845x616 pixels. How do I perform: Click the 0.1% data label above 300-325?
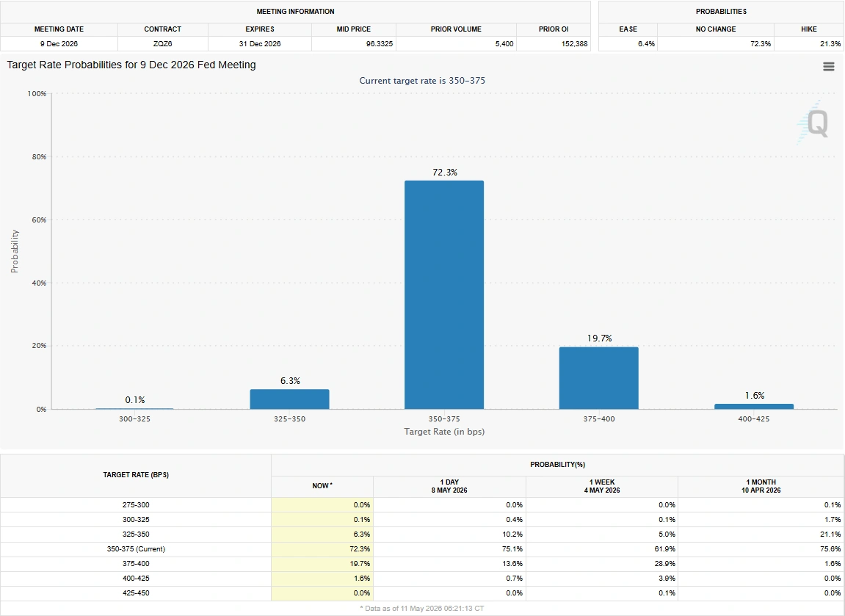click(x=135, y=400)
